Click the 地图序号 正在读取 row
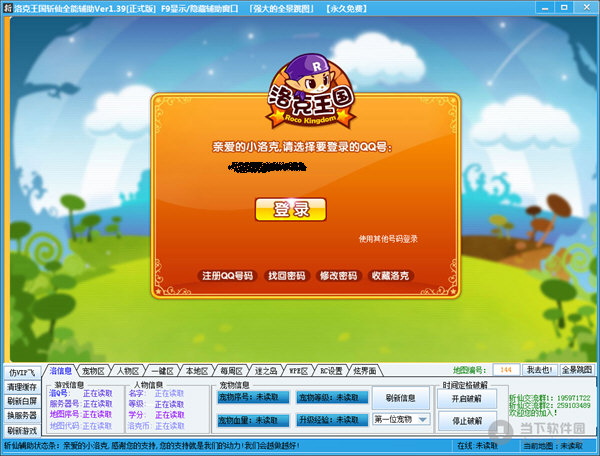 pos(81,415)
